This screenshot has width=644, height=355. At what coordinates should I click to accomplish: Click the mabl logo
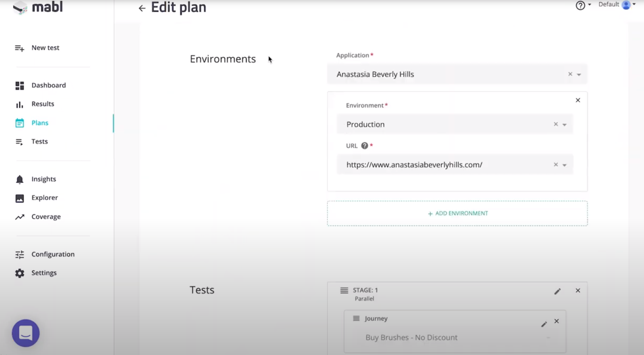click(x=37, y=7)
